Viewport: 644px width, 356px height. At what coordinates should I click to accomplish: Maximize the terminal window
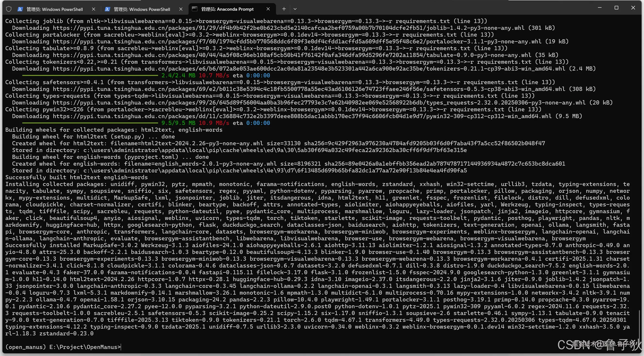point(616,8)
